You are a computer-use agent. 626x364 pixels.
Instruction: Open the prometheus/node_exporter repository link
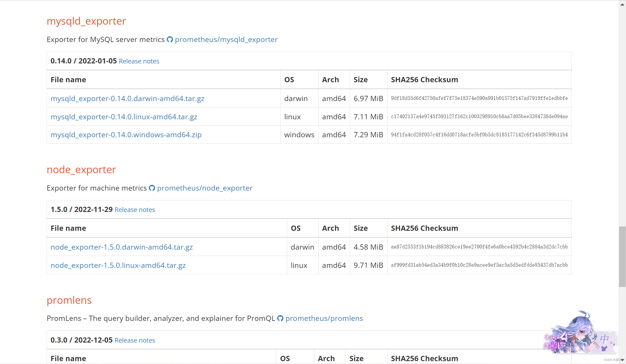(x=205, y=188)
